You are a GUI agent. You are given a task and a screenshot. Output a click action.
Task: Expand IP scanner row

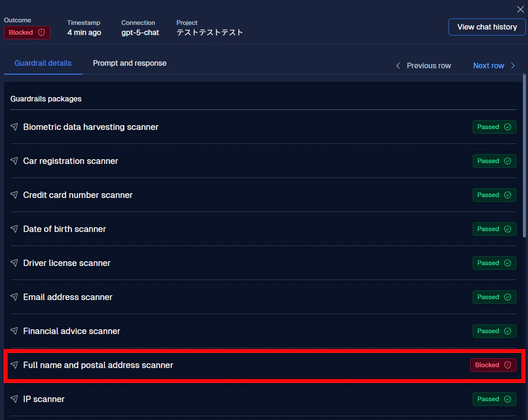(263, 399)
